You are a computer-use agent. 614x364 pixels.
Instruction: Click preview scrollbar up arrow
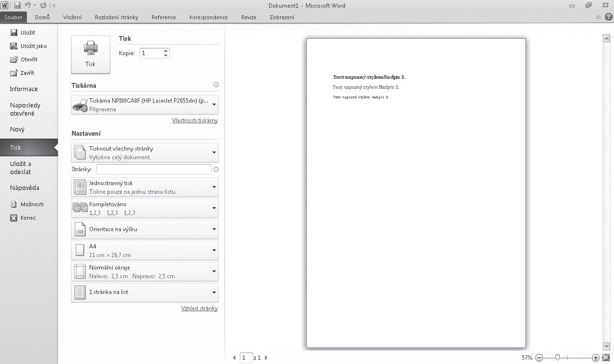(606, 38)
